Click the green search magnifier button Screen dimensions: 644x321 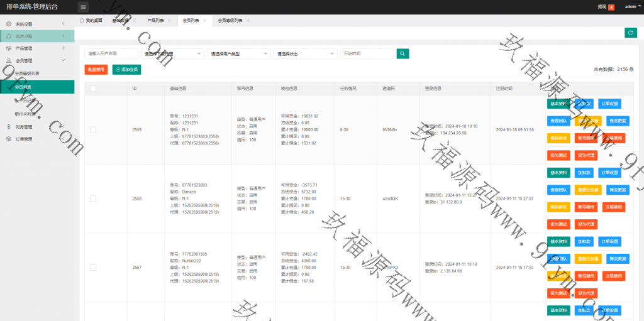(402, 54)
